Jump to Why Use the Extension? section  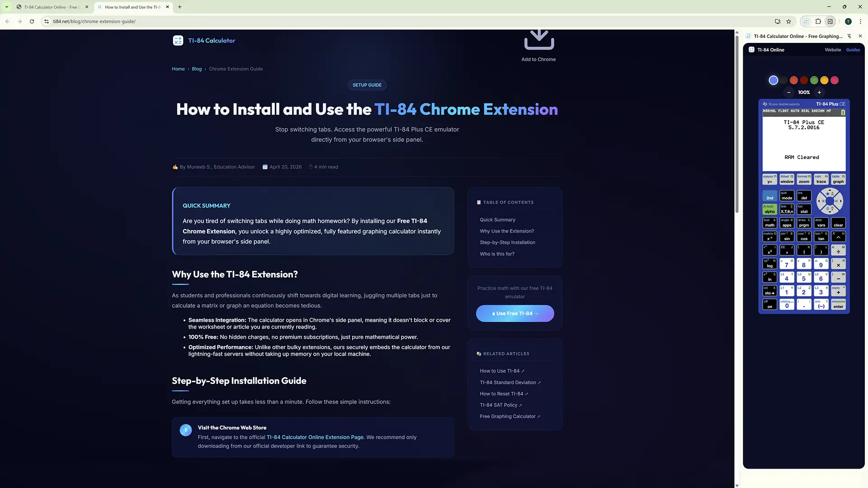point(507,231)
